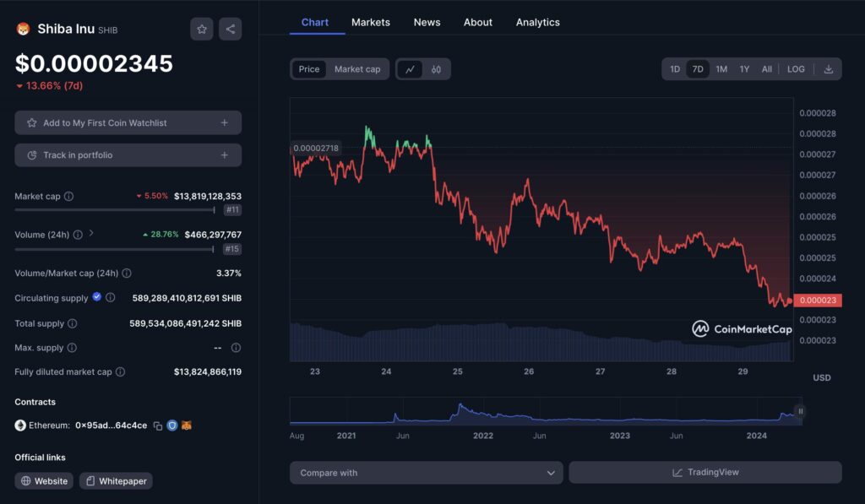Star Shiba Inu as a favorite
865x504 pixels.
click(202, 29)
